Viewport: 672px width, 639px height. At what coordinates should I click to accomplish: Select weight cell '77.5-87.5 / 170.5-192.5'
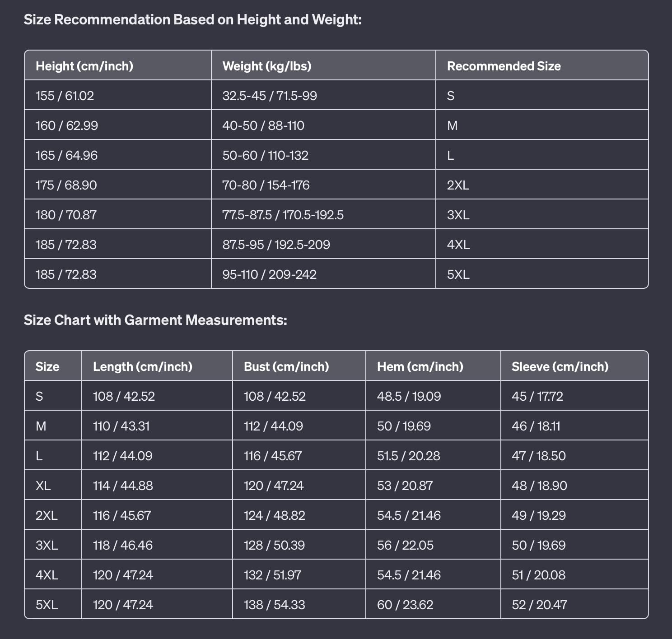pyautogui.click(x=283, y=215)
